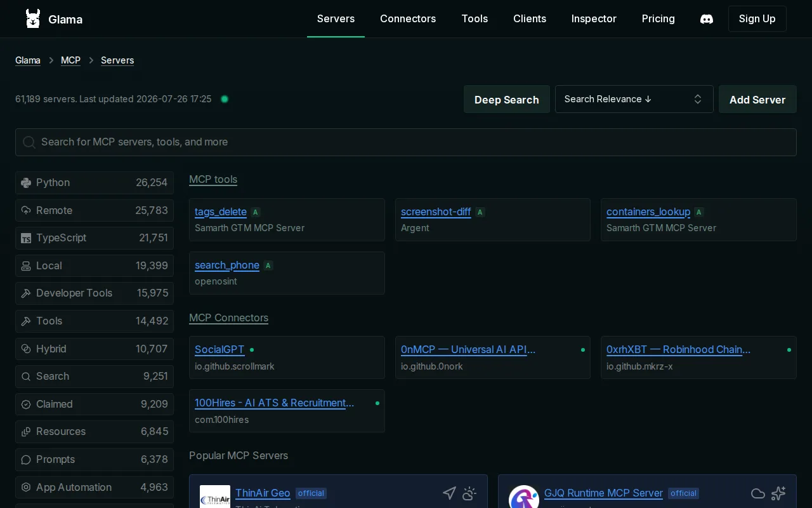The height and width of the screenshot is (508, 812).
Task: Click the TypeScript TS icon
Action: coord(26,238)
